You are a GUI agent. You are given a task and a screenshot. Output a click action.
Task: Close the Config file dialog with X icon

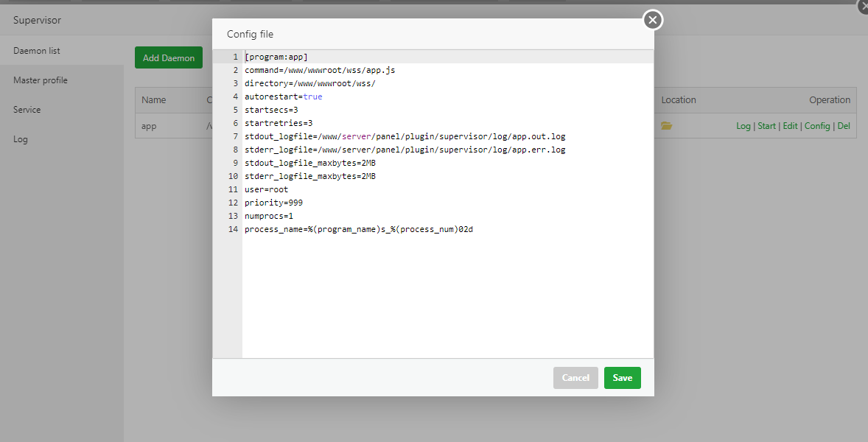(x=653, y=21)
